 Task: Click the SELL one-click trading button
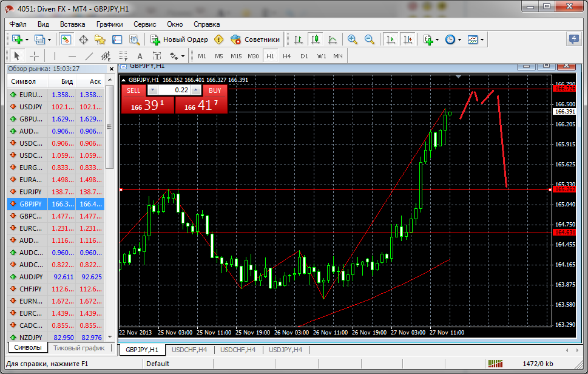(x=133, y=91)
